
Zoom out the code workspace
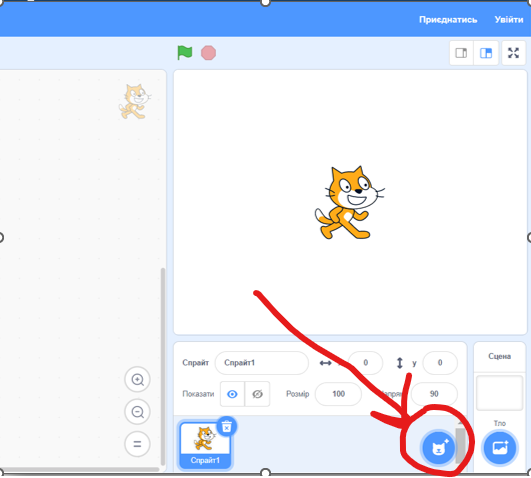click(x=137, y=412)
